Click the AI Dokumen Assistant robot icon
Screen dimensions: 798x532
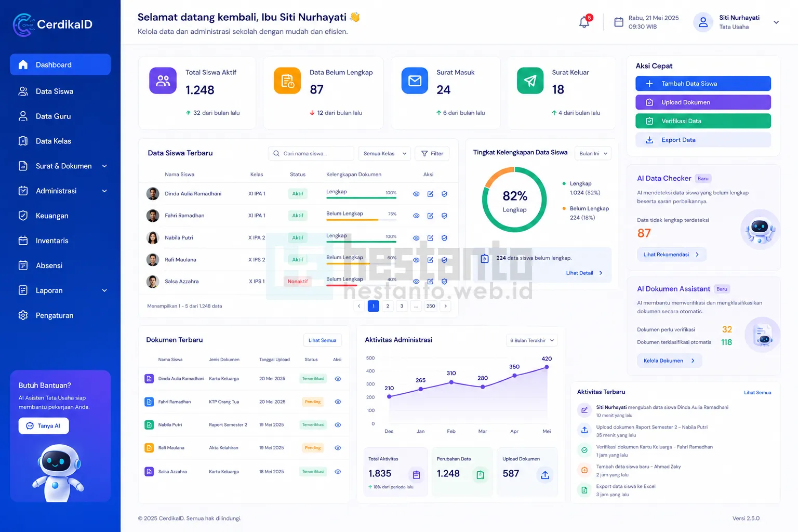762,335
